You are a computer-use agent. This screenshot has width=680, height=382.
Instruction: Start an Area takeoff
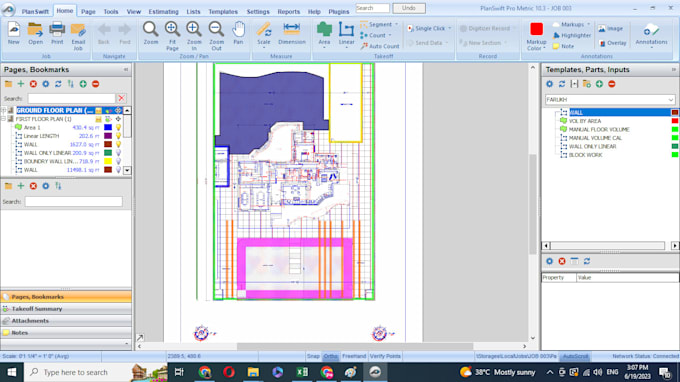point(324,35)
